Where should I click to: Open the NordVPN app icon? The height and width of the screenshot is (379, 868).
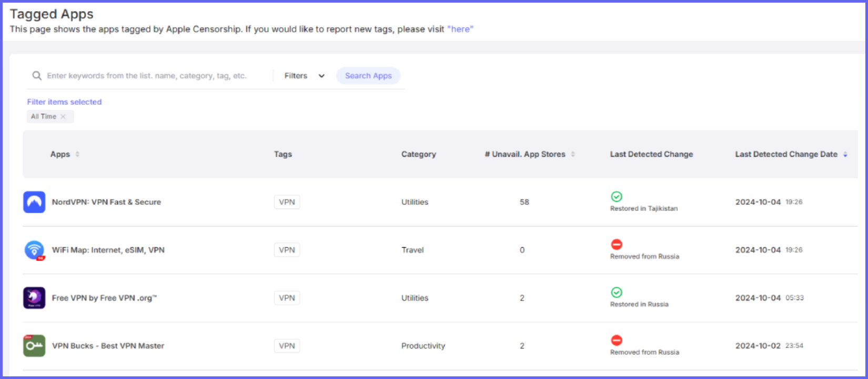34,202
